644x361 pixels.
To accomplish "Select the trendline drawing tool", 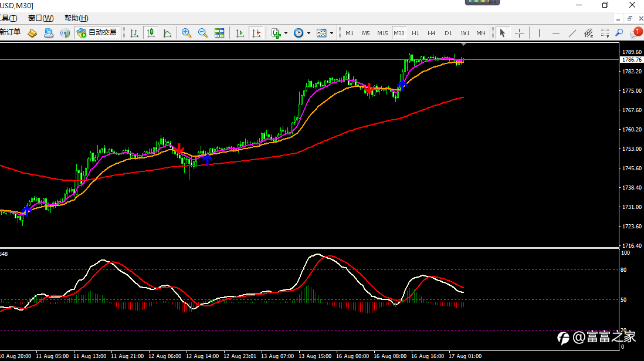I will [572, 33].
